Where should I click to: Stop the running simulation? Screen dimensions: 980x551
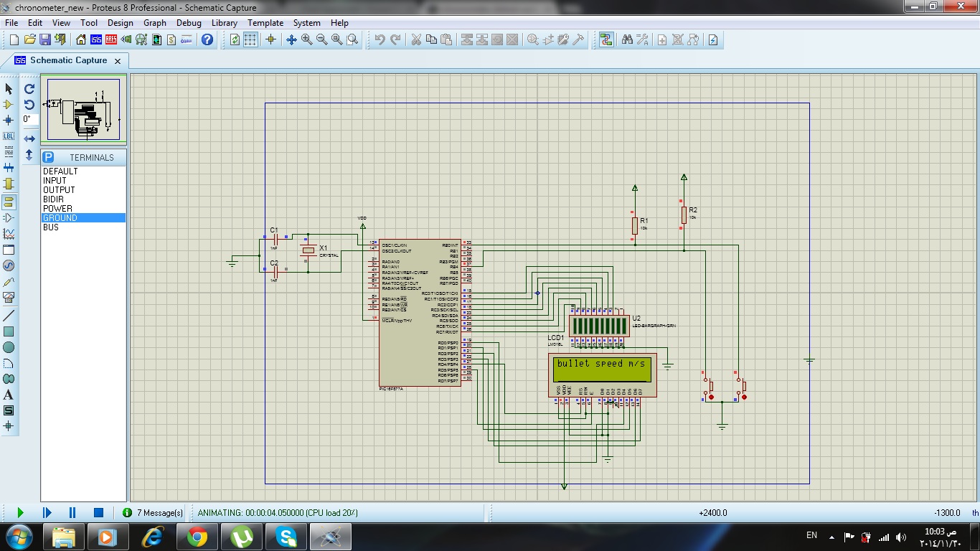(x=98, y=512)
